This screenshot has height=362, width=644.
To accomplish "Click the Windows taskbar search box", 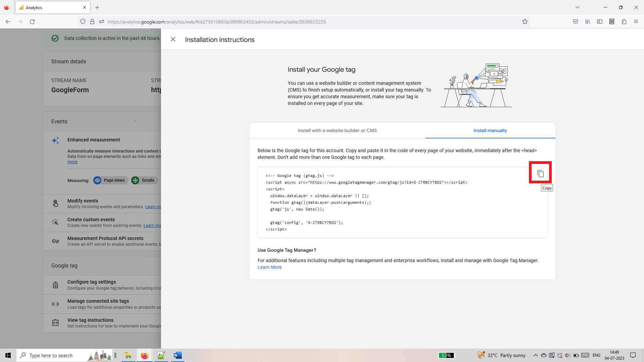I will click(64, 355).
